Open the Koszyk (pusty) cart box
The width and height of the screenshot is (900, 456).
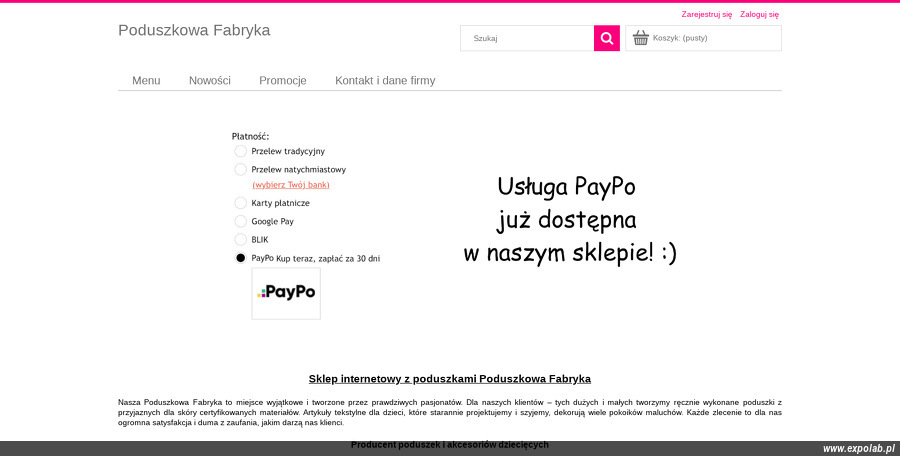click(703, 38)
